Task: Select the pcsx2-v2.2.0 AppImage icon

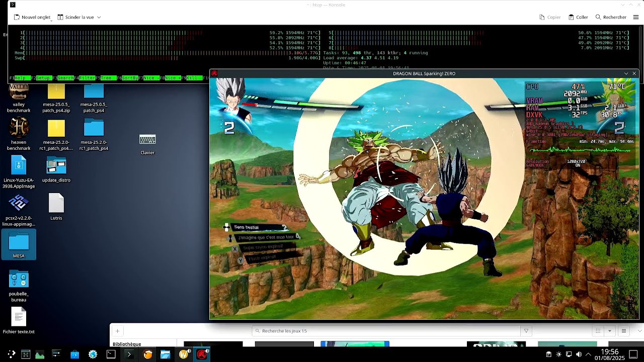Action: (19, 210)
